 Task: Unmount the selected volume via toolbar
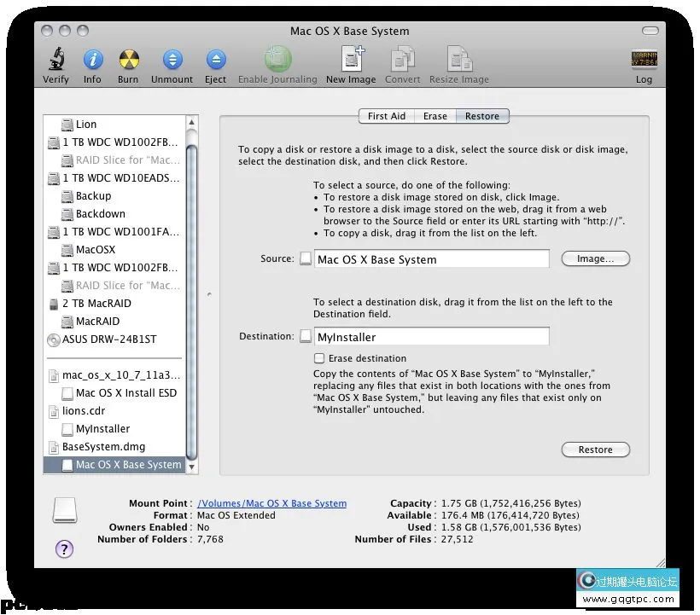pos(172,61)
